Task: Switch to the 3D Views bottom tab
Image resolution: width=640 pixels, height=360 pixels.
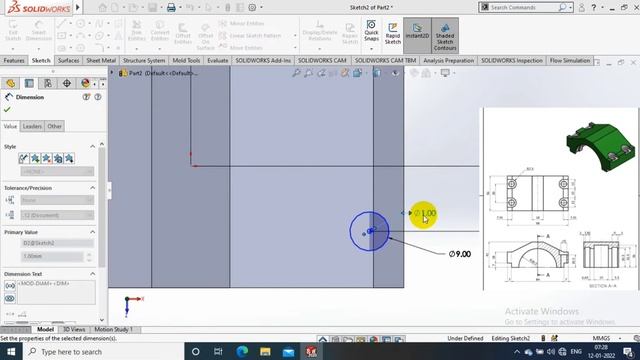Action: tap(74, 329)
